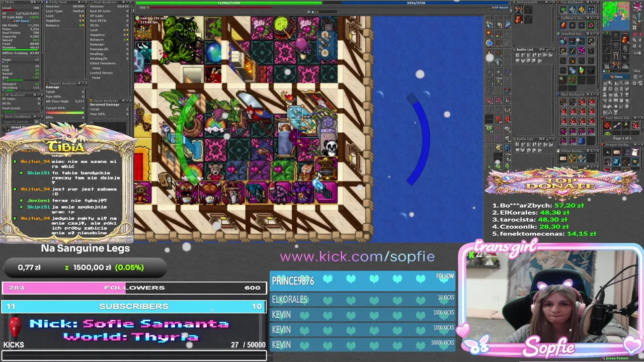This screenshot has width=644, height=362.
Task: Open www.kick.com/sopfie link
Action: (357, 256)
